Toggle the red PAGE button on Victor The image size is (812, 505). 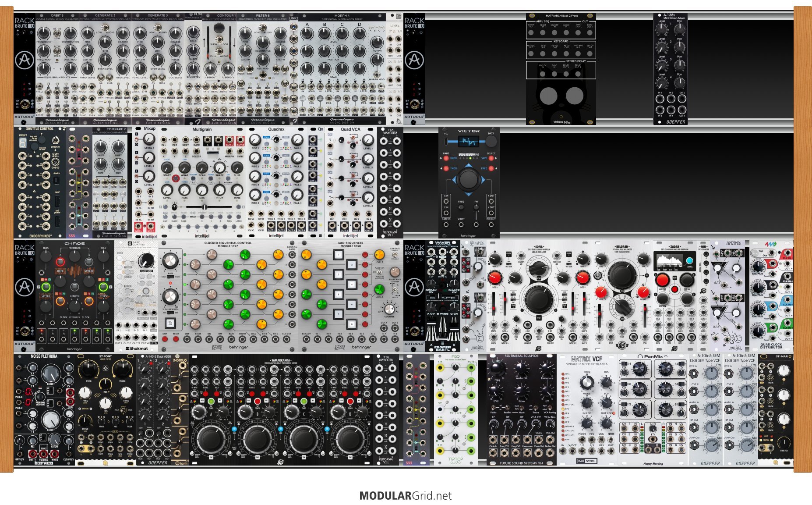point(446,158)
